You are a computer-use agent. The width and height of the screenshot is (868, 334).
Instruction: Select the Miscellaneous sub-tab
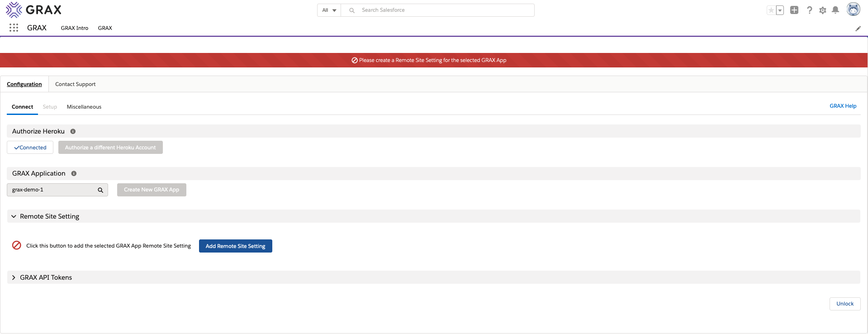coord(84,107)
